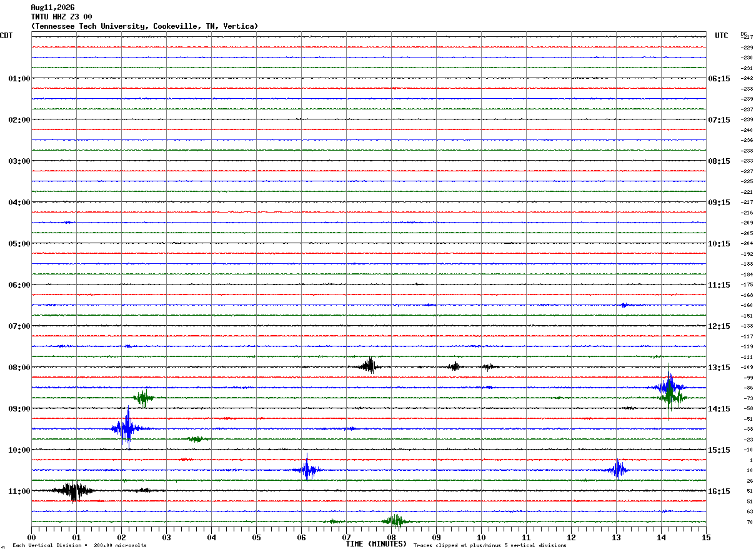The image size is (756, 554).
Task: Select the green event on the bottom trace
Action: pyautogui.click(x=395, y=521)
